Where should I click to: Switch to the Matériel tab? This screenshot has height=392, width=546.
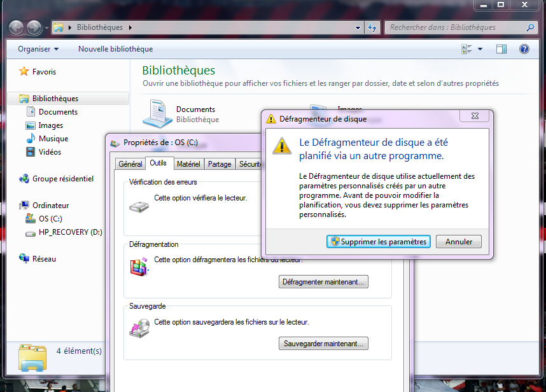point(188,164)
